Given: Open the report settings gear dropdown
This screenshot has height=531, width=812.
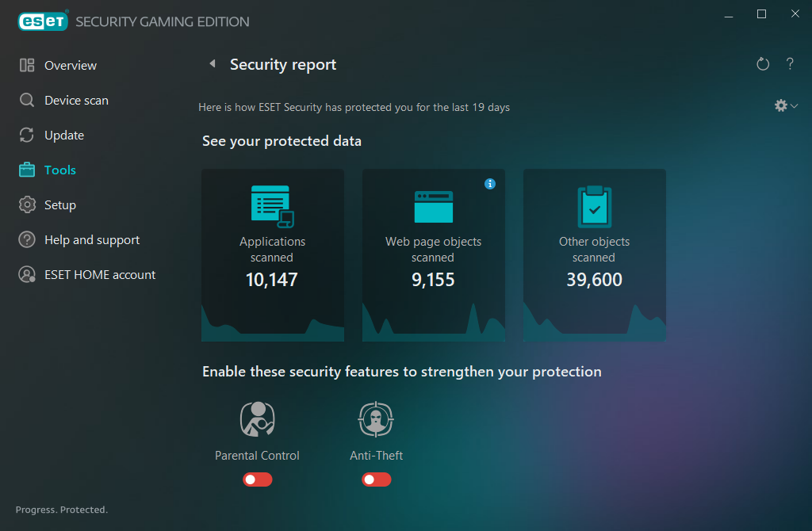Looking at the screenshot, I should 786,105.
